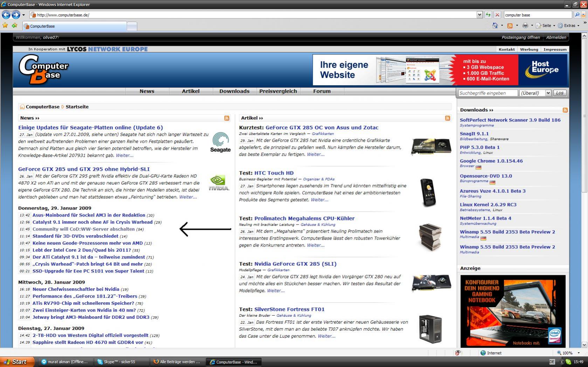Open 'Asus-Mainboard für Sockel AM3' news item
The width and height of the screenshot is (588, 367).
[89, 215]
